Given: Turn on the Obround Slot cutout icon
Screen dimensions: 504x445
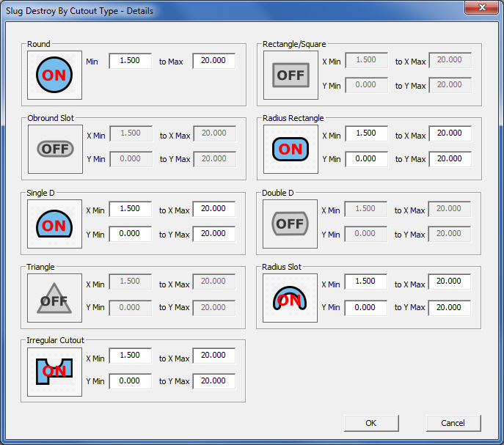Looking at the screenshot, I should pos(54,149).
